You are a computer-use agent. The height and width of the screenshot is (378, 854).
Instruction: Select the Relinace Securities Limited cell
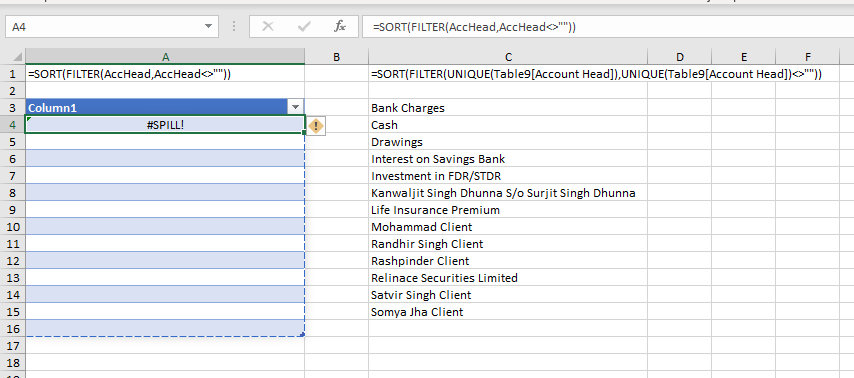[508, 277]
